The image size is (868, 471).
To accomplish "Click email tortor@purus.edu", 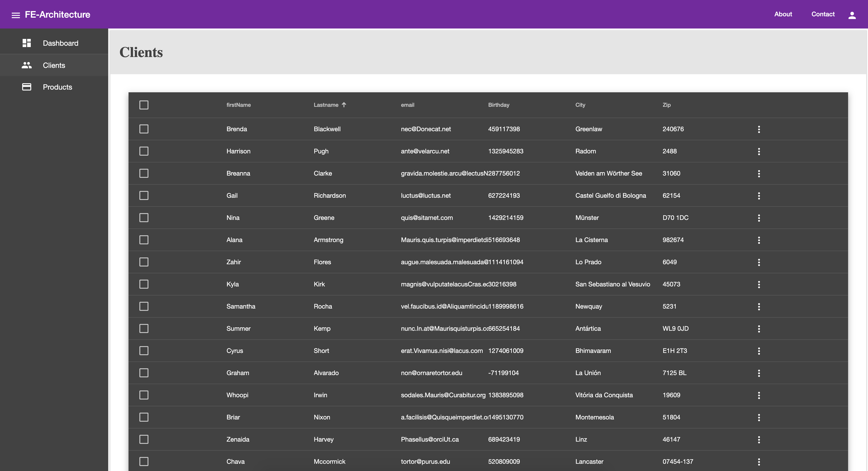I will point(425,461).
